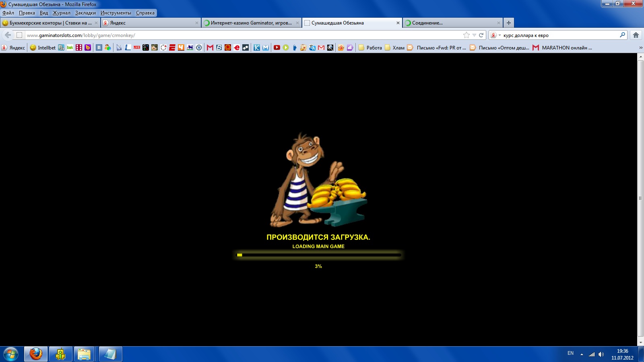Open the red LIVE bookmark icon

tap(137, 47)
